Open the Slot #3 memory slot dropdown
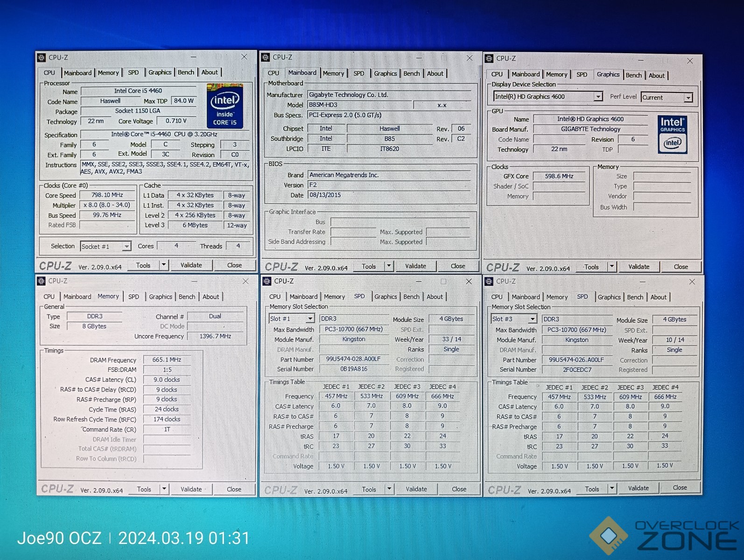 pos(532,319)
